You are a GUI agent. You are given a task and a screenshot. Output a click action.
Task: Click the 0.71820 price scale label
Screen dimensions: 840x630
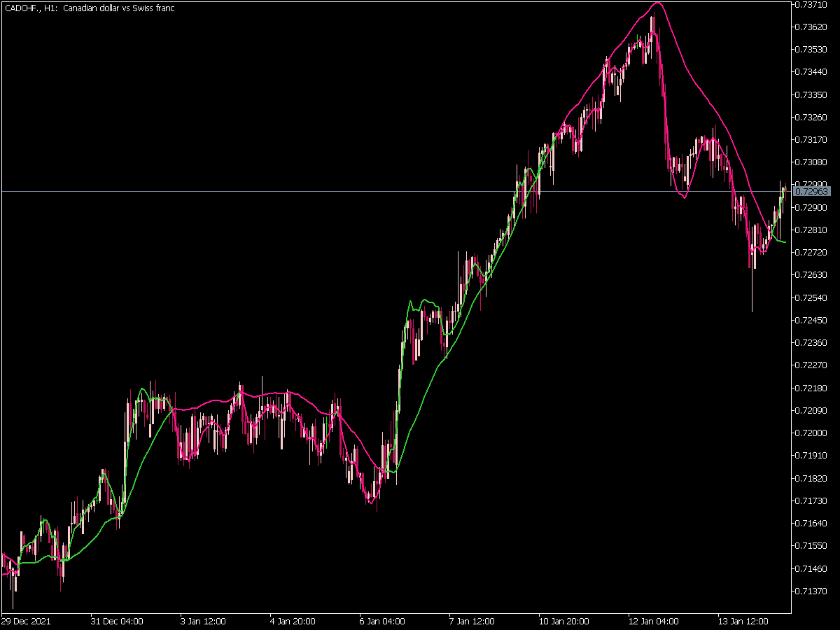click(x=812, y=478)
